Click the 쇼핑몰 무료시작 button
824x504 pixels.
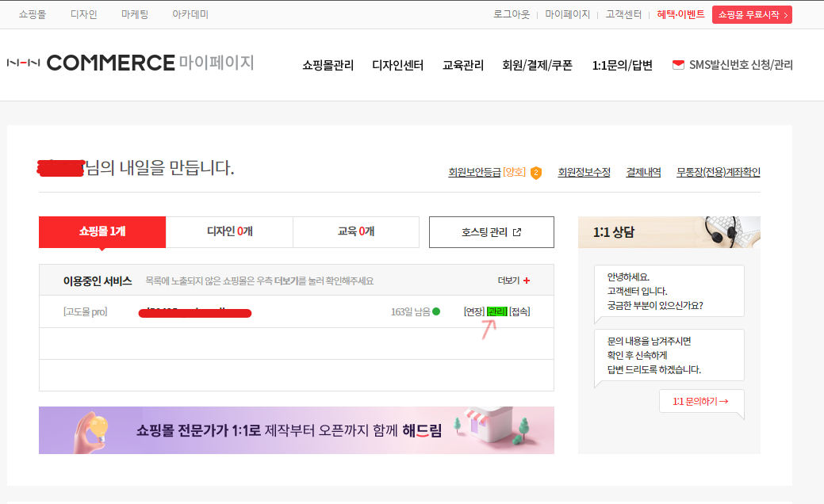pyautogui.click(x=752, y=15)
